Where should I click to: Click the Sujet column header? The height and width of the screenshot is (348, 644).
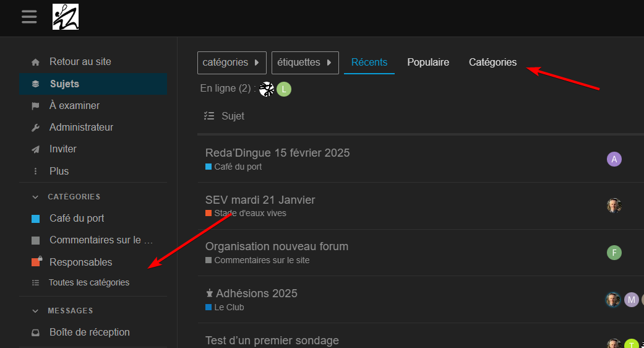[x=233, y=116]
